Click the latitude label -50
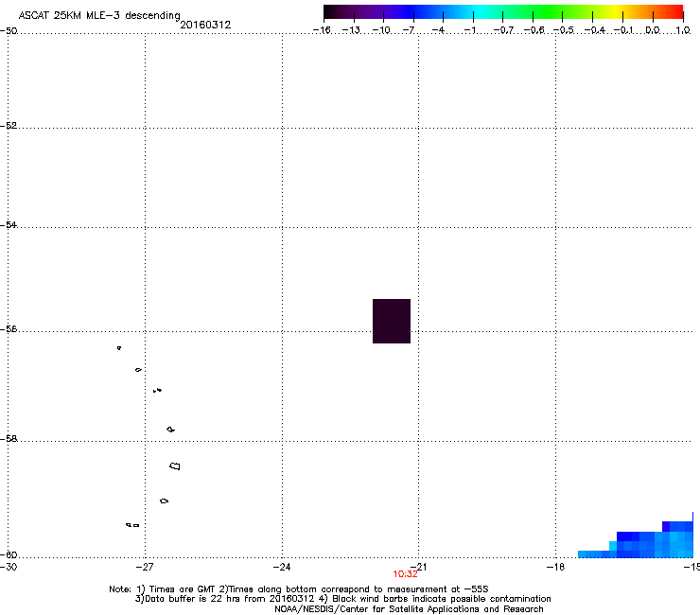 [x=9, y=30]
